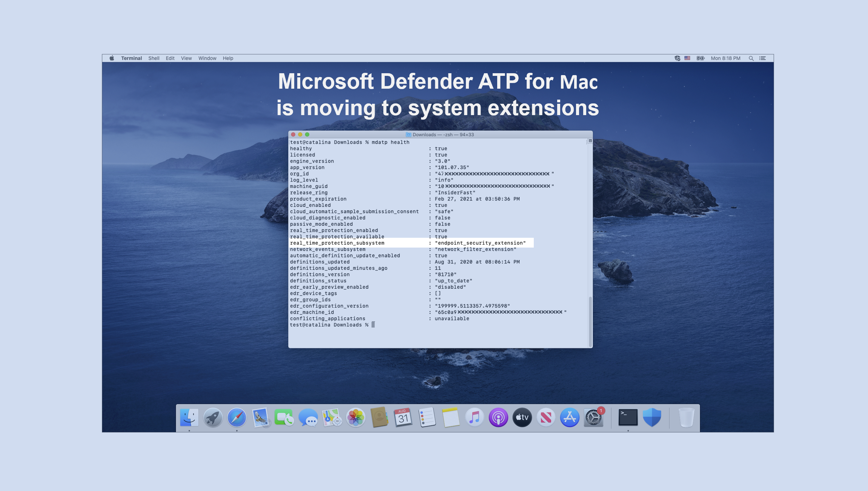This screenshot has width=868, height=491.
Task: Open US input source flag menu
Action: coord(687,58)
